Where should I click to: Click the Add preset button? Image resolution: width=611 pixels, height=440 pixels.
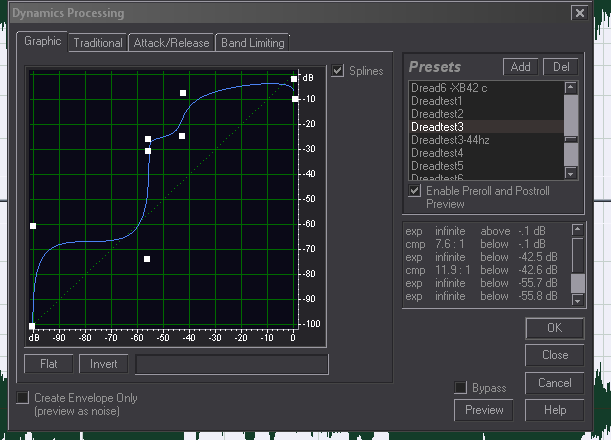coord(520,67)
